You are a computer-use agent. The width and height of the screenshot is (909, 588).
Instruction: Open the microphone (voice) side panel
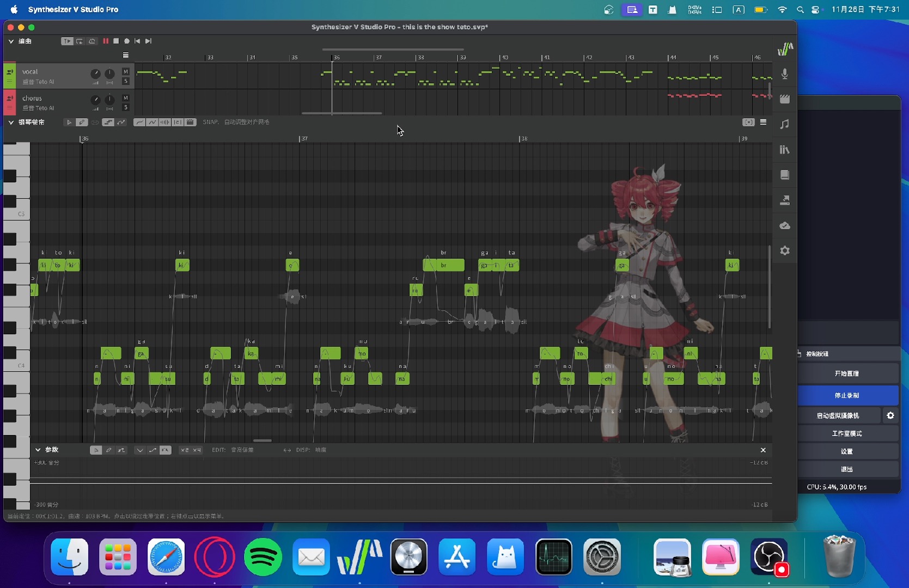point(785,74)
